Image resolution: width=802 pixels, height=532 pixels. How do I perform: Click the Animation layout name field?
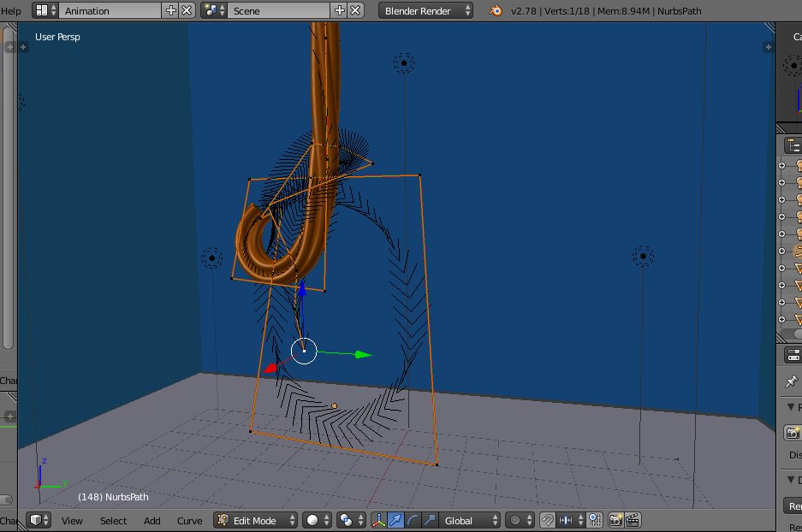(x=110, y=11)
